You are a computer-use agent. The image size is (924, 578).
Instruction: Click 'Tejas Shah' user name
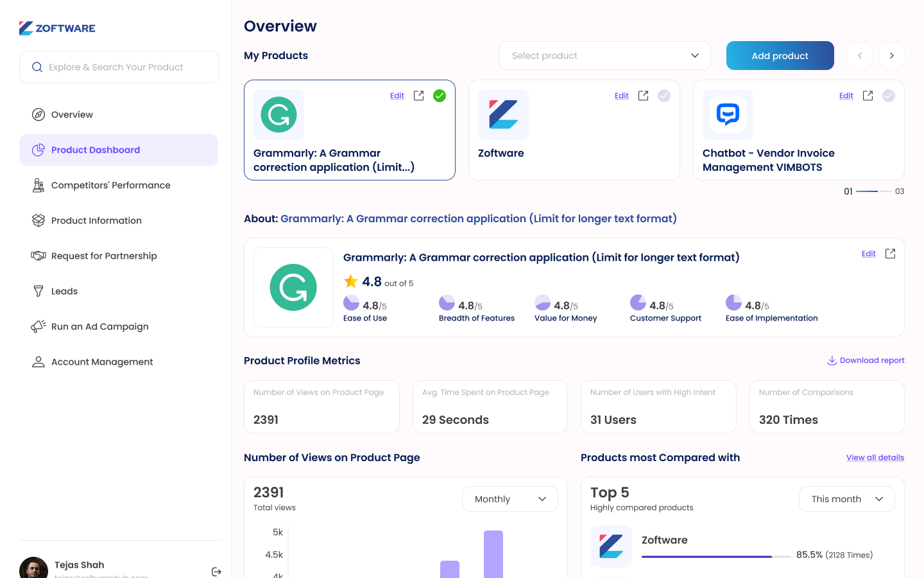[x=80, y=565]
